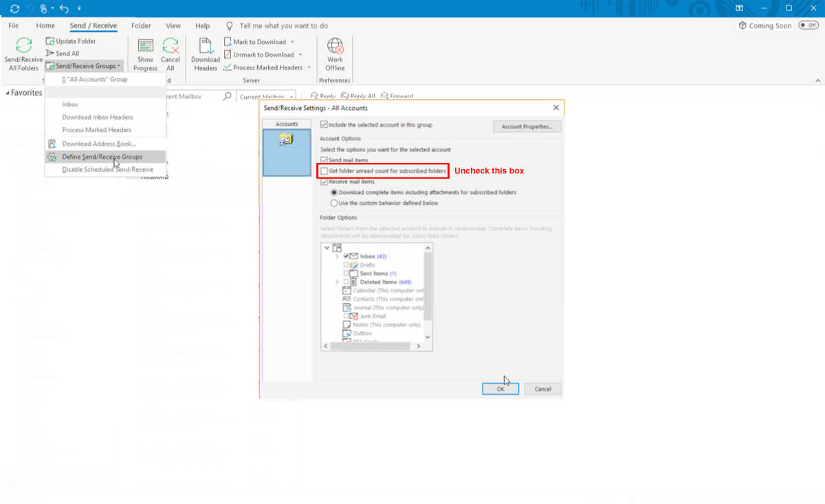Image resolution: width=825 pixels, height=504 pixels.
Task: Click Reply in the reading pane
Action: (323, 97)
